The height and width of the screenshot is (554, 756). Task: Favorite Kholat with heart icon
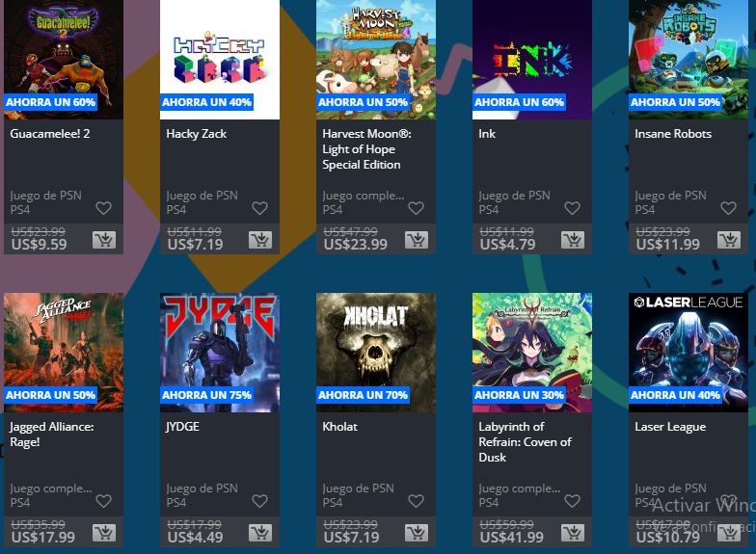coord(417,501)
